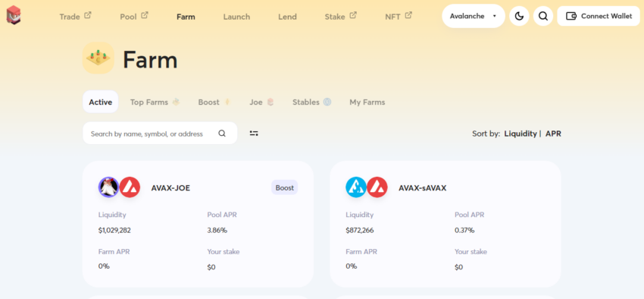Click the Trader Joe logo icon

click(13, 15)
